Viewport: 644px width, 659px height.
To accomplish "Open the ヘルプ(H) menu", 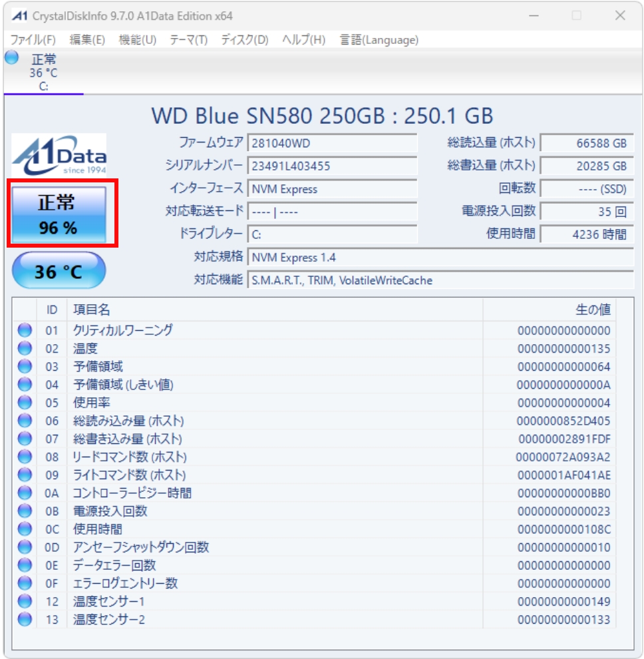I will coord(304,40).
